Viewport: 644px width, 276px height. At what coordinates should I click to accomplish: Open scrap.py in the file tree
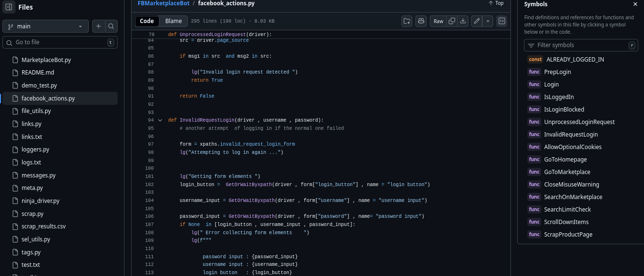click(33, 213)
